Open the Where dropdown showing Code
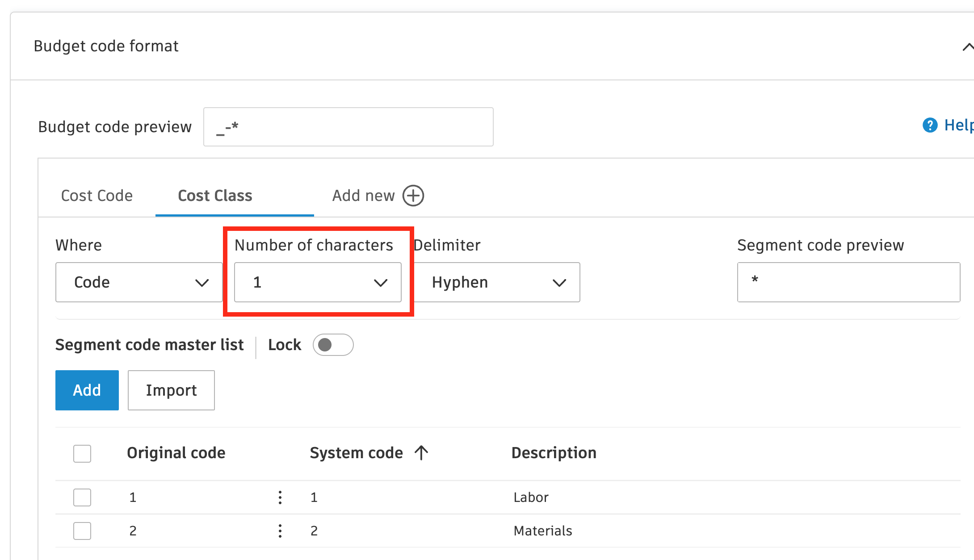Screen dimensions: 974x560 click(139, 282)
